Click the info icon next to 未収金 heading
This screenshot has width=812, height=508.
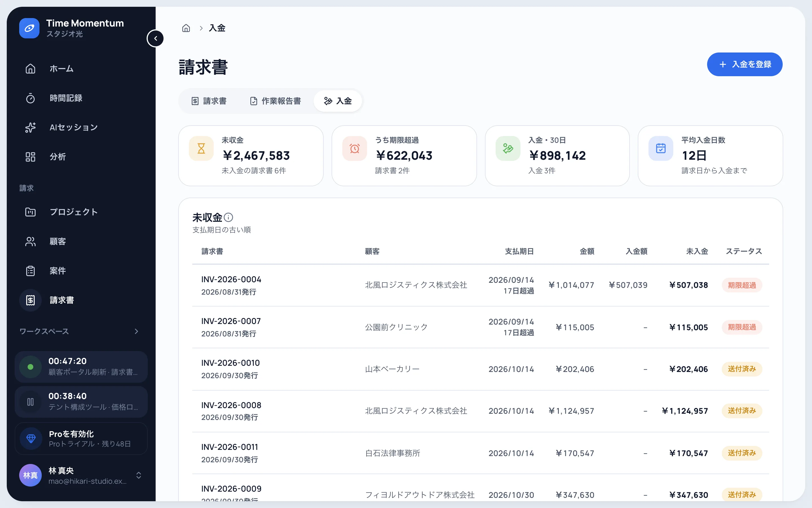point(228,217)
